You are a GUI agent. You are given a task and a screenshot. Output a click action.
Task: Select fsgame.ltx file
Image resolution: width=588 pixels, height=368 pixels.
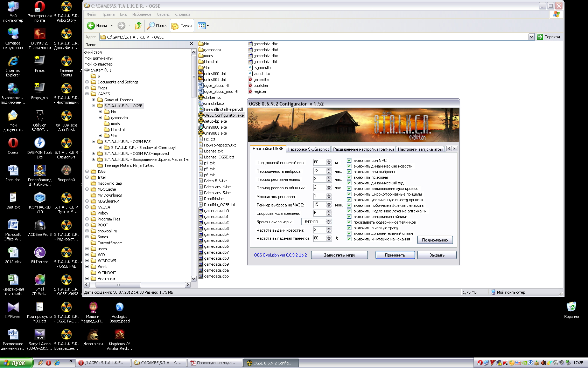(260, 68)
